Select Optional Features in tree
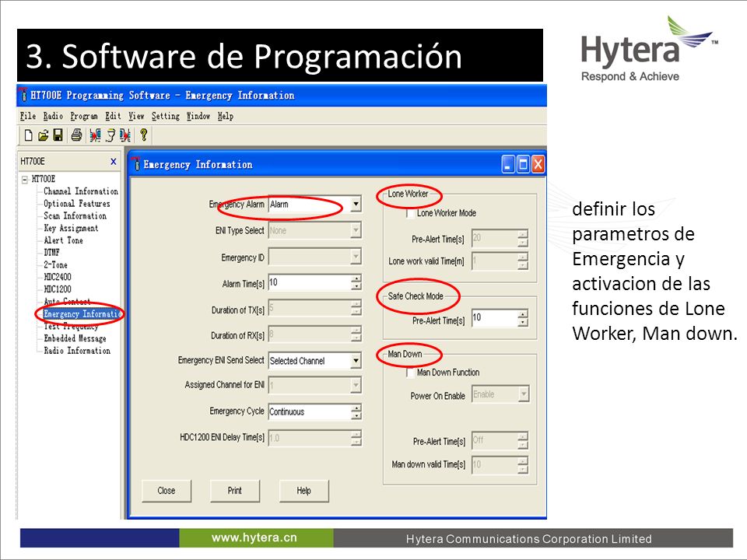This screenshot has width=747, height=560. 77,204
